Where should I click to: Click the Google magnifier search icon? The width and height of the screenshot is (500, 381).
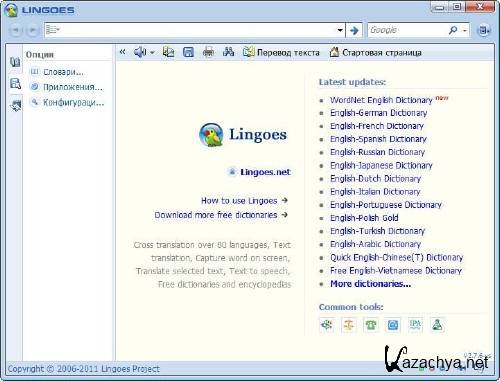click(x=453, y=30)
